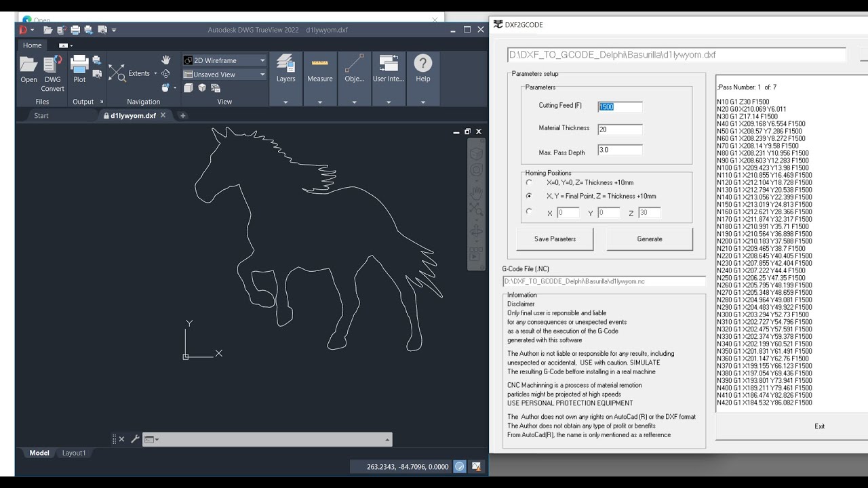Add a new drawing tab with plus
The width and height of the screenshot is (868, 488).
point(182,116)
